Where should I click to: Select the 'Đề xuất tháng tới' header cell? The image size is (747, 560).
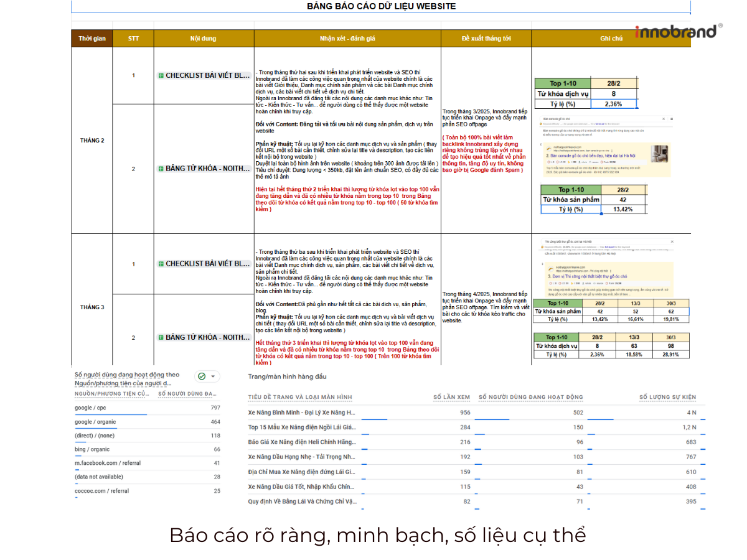pyautogui.click(x=486, y=39)
